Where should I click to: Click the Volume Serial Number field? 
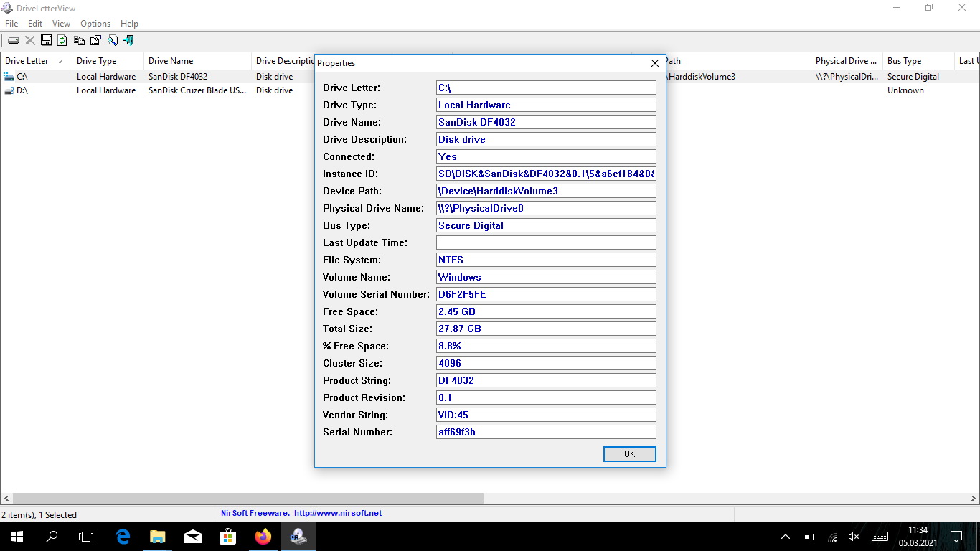[x=546, y=294]
